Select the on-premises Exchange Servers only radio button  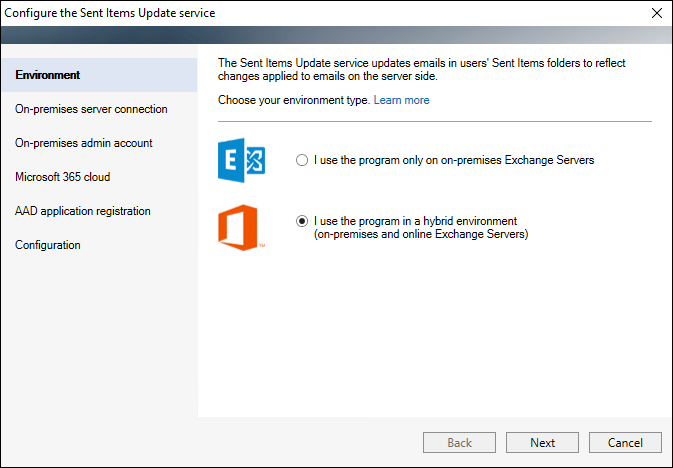tap(302, 160)
